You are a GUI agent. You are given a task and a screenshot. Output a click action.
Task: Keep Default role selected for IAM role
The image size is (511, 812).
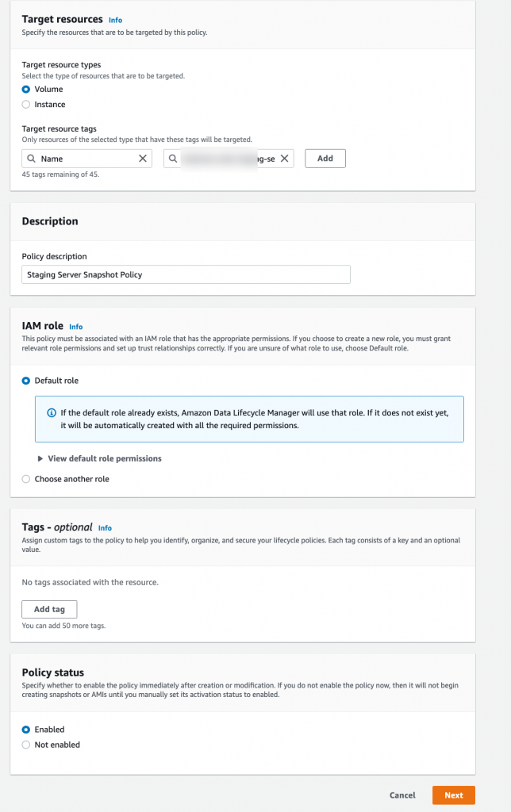pyautogui.click(x=25, y=381)
